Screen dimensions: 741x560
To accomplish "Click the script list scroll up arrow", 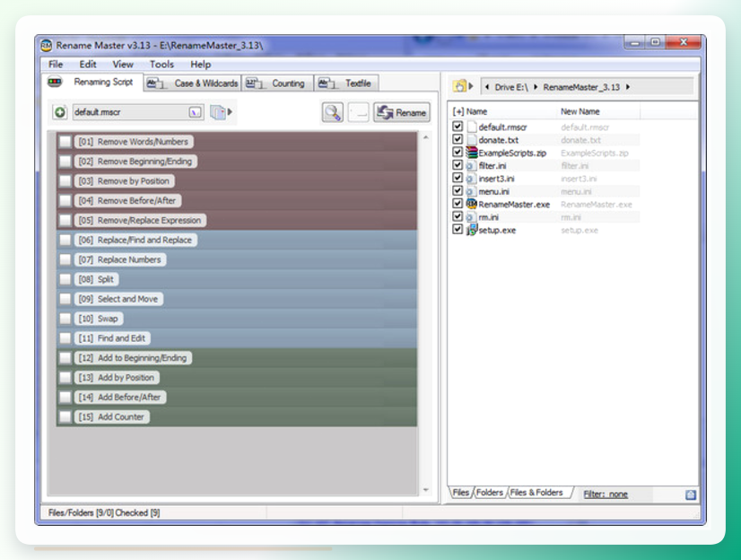I will tap(426, 137).
